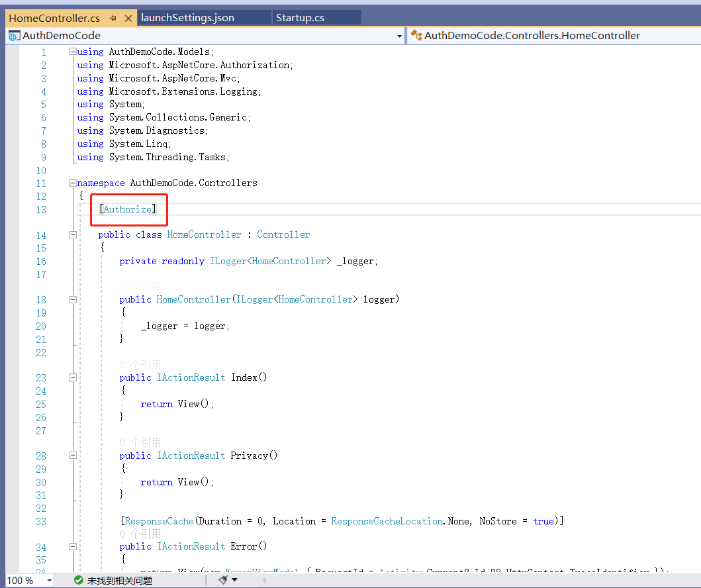Click the ILogger type on line 16

tap(228, 261)
